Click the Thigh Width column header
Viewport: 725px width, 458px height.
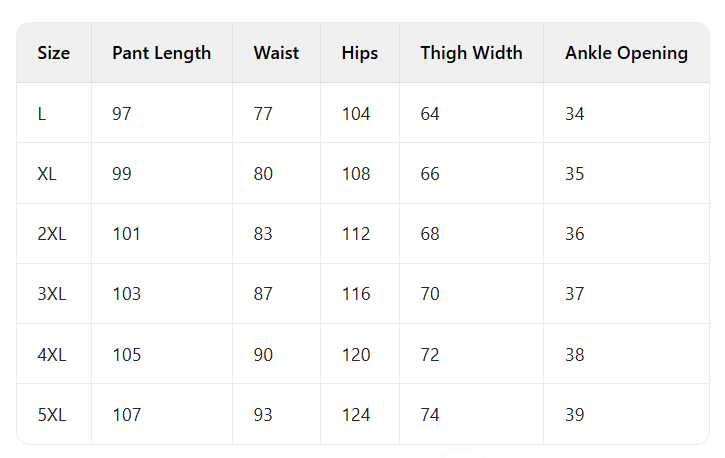[471, 53]
